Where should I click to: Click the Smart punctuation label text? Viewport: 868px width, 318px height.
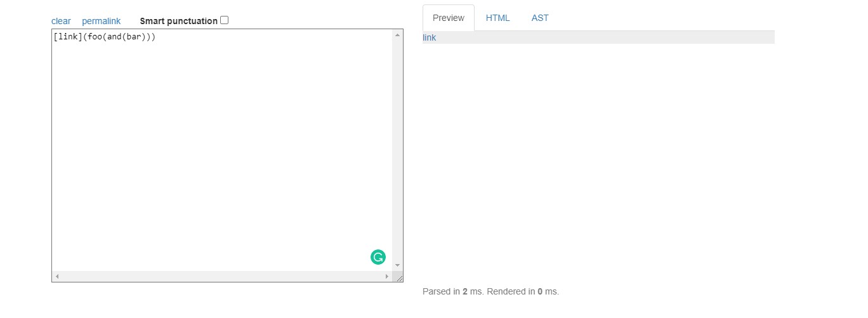point(178,21)
